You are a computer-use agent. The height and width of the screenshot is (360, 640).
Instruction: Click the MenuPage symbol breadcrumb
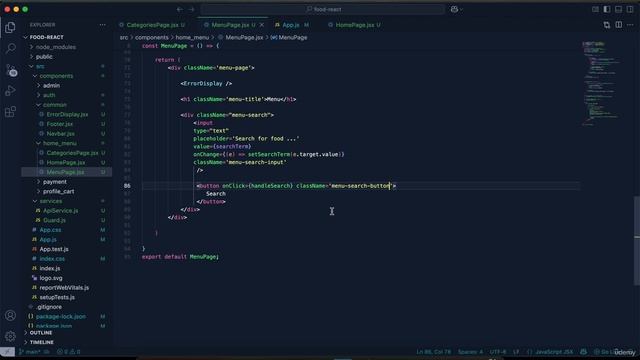pyautogui.click(x=289, y=37)
